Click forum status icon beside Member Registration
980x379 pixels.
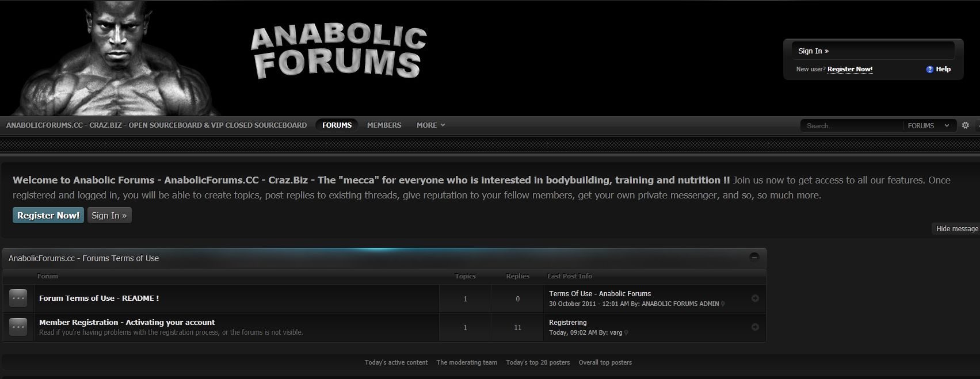tap(18, 327)
